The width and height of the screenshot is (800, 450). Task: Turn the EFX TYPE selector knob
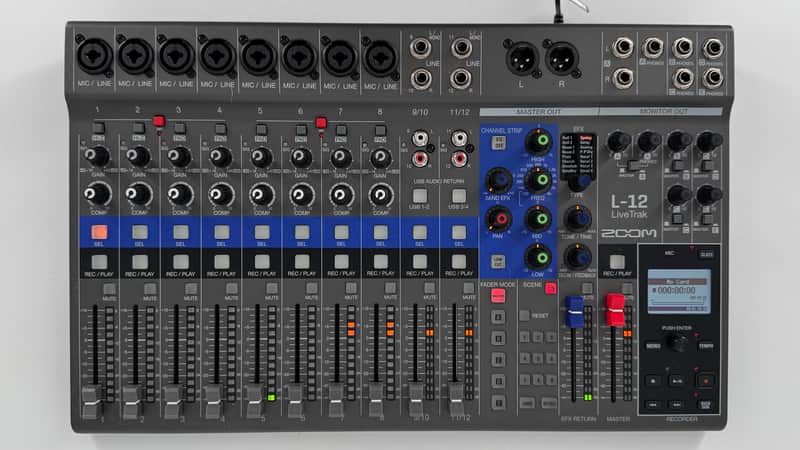pyautogui.click(x=579, y=181)
